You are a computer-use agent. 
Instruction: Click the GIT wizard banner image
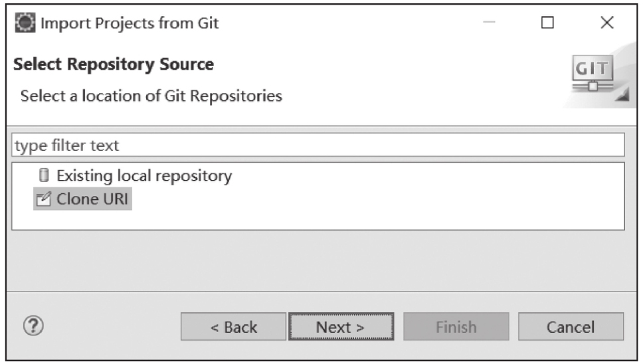coord(598,76)
